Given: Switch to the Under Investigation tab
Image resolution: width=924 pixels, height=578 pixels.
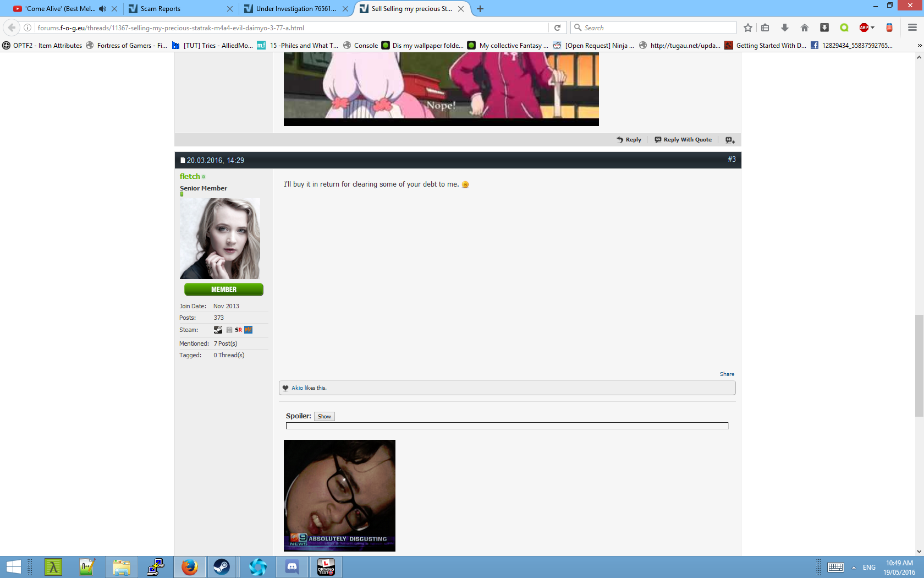Looking at the screenshot, I should (295, 9).
